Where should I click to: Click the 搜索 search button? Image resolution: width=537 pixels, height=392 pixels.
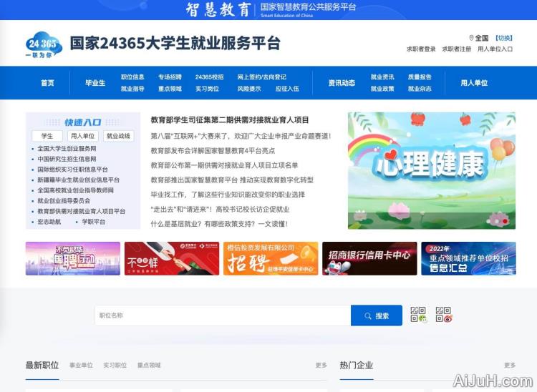coord(377,315)
